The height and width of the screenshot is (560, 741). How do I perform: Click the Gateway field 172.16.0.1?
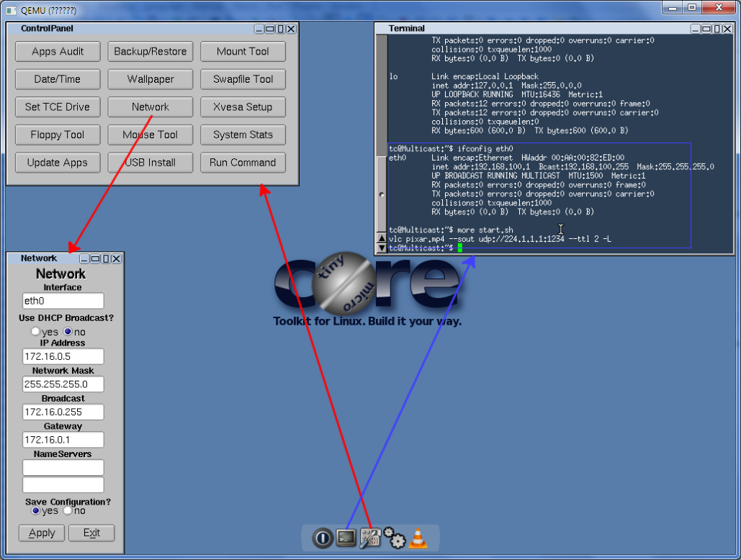point(63,440)
